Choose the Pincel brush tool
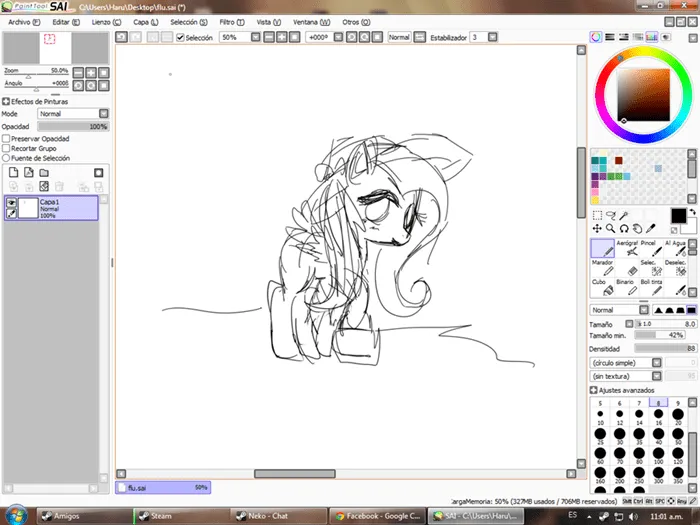Screen dimensions: 700x525 coord(651,248)
